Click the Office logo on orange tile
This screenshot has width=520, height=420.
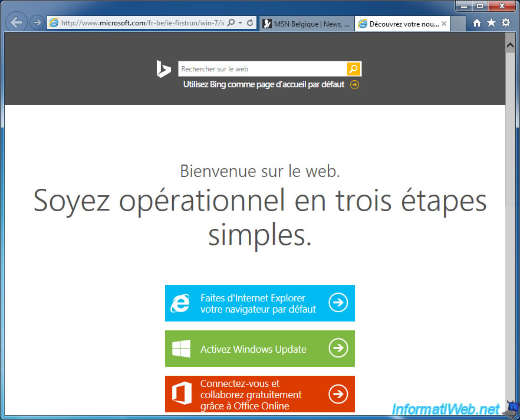click(x=182, y=393)
